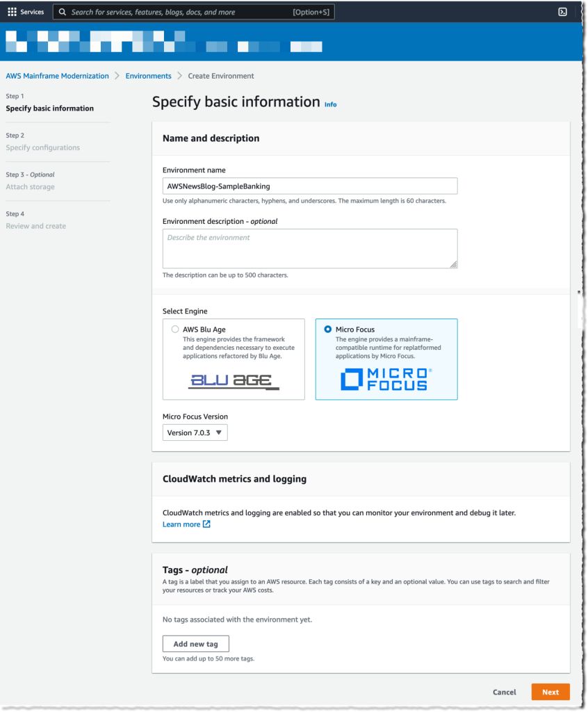The height and width of the screenshot is (712, 588).
Task: Click the Blu Age logo
Action: pyautogui.click(x=233, y=379)
